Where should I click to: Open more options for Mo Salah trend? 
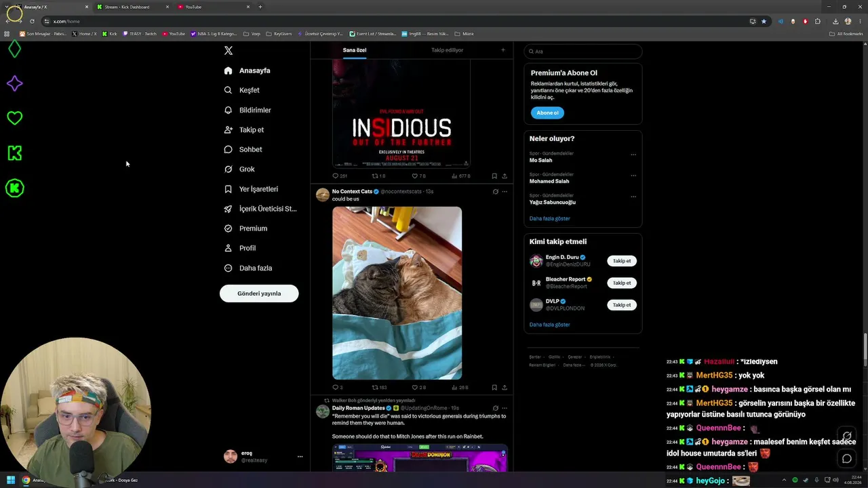click(633, 155)
